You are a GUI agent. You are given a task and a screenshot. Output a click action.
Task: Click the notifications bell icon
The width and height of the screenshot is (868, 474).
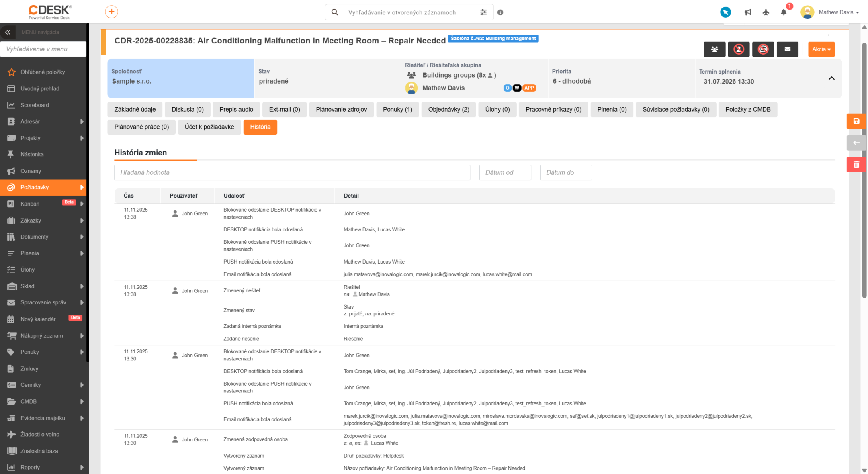(784, 12)
